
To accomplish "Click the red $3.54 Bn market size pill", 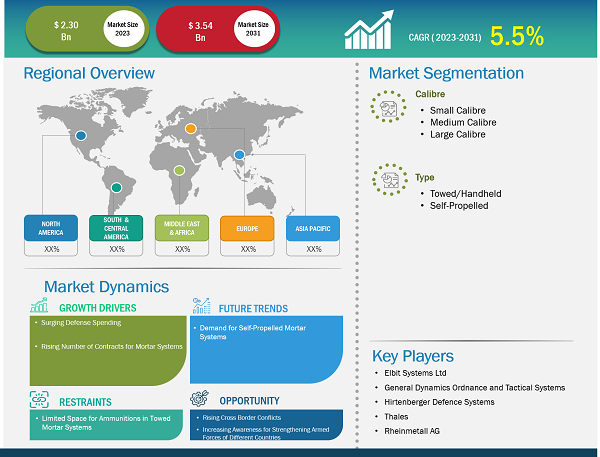I will pos(218,30).
